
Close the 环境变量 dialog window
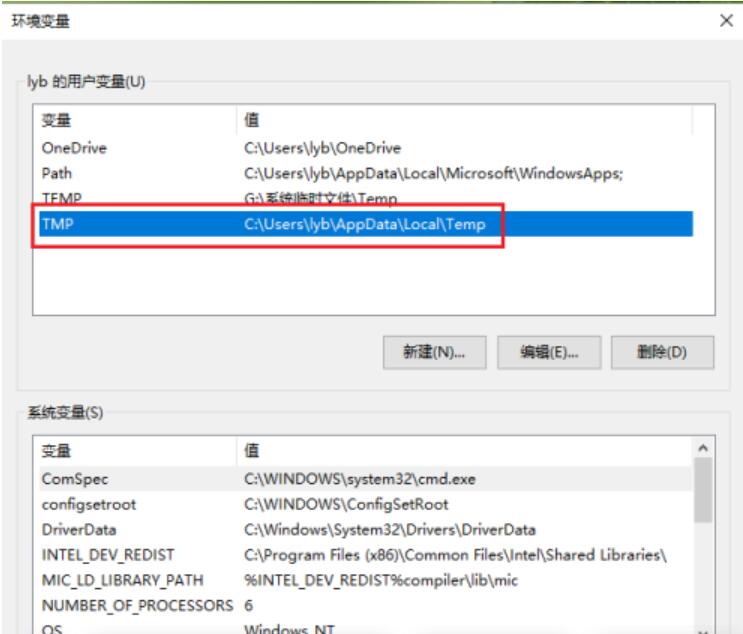tap(726, 20)
